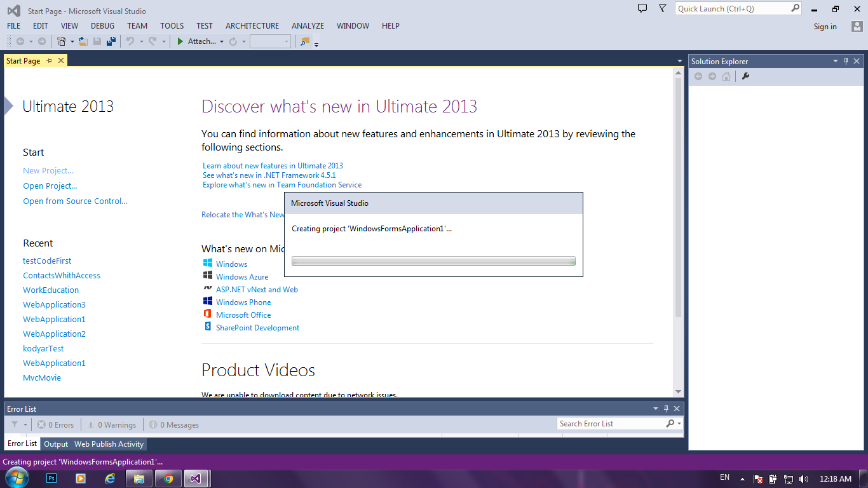Click the Visual Studio logo in title bar
868x488 pixels.
[x=13, y=11]
